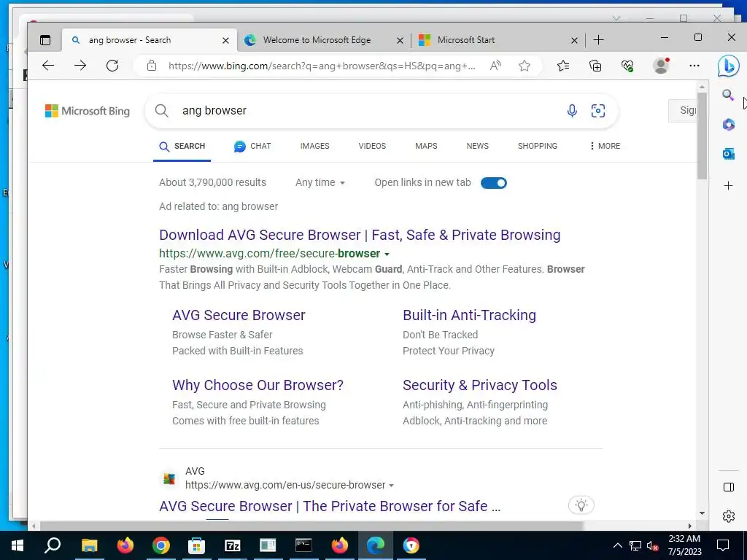Select the SEARCH results tab
Image resolution: width=747 pixels, height=560 pixels.
click(182, 146)
